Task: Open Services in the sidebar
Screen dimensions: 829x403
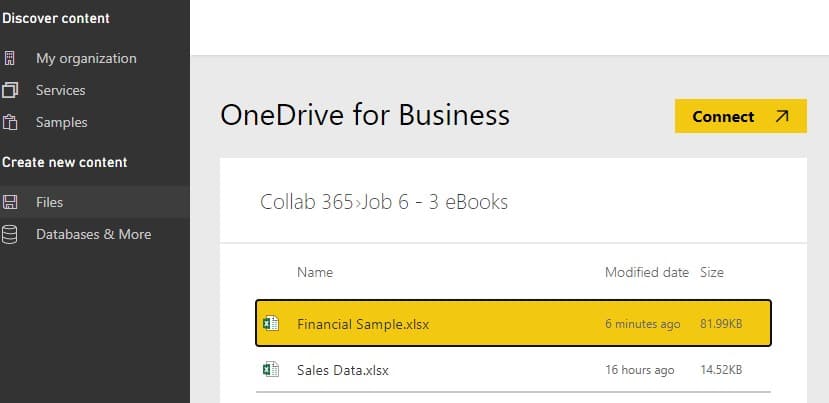Action: click(60, 90)
